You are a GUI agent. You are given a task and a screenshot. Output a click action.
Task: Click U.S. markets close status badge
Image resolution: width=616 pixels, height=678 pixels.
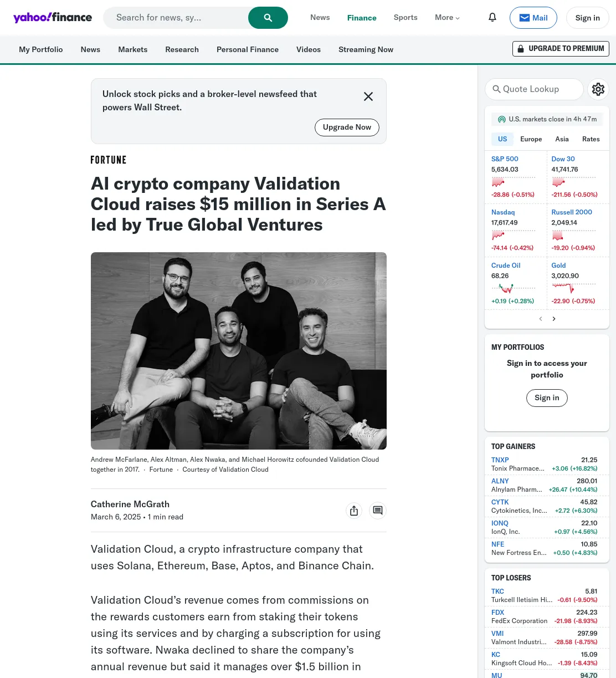547,119
